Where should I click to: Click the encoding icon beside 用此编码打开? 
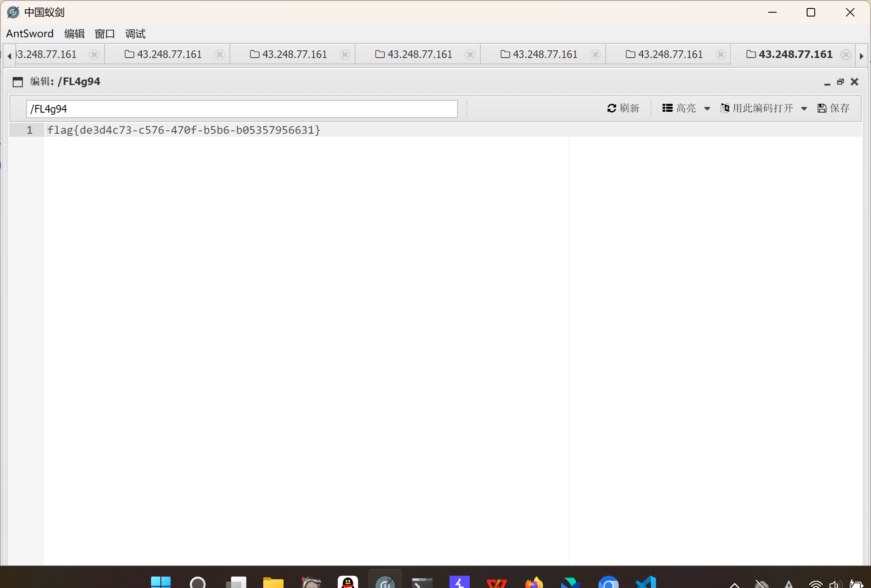pyautogui.click(x=725, y=108)
